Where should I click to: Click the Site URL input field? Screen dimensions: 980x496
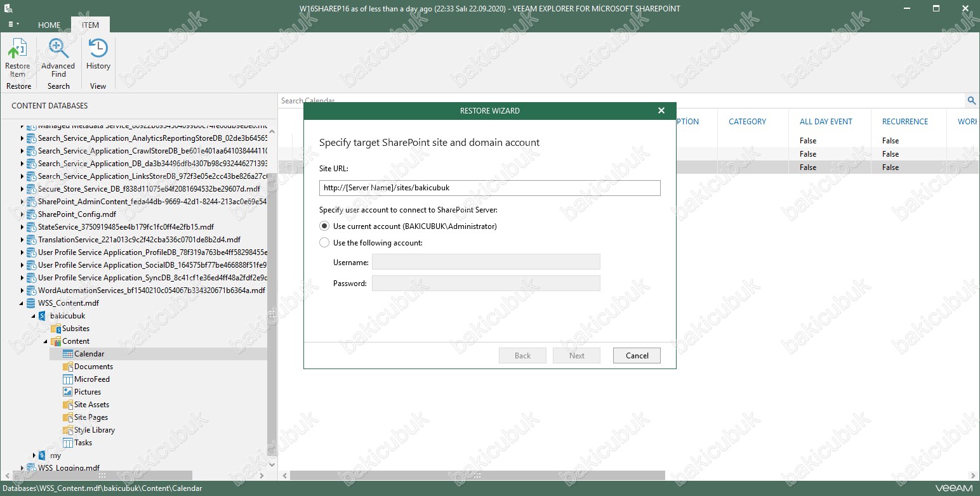490,188
